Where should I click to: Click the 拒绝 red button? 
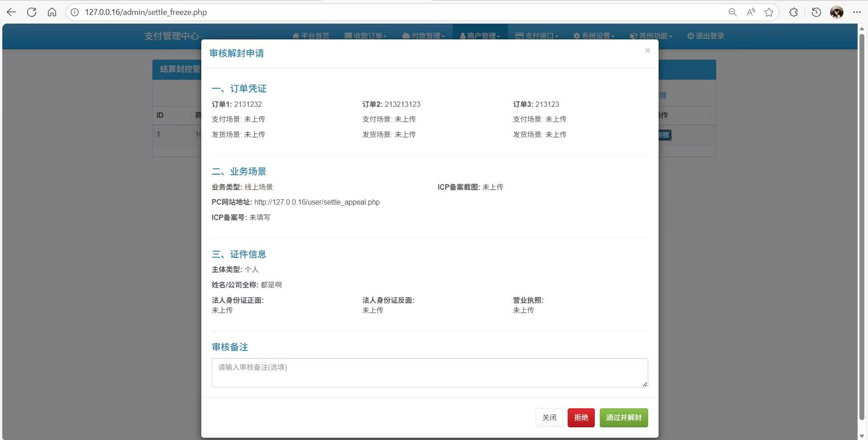pos(581,417)
